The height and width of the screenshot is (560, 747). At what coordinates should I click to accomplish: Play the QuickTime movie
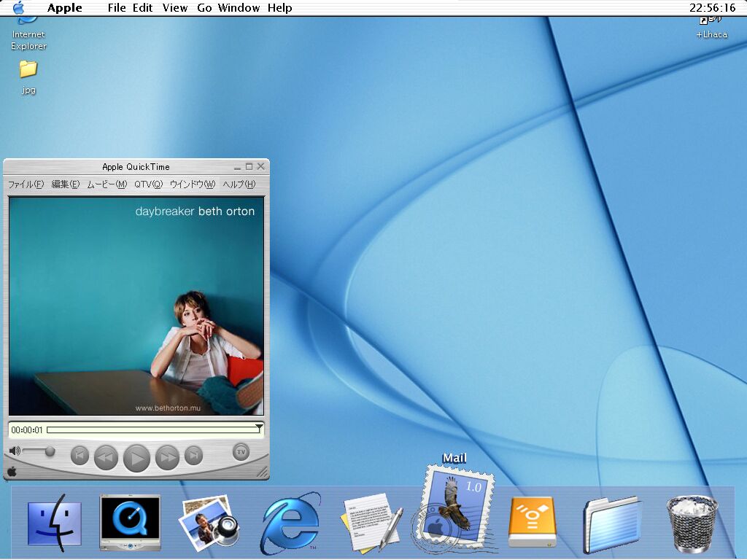[x=136, y=458]
